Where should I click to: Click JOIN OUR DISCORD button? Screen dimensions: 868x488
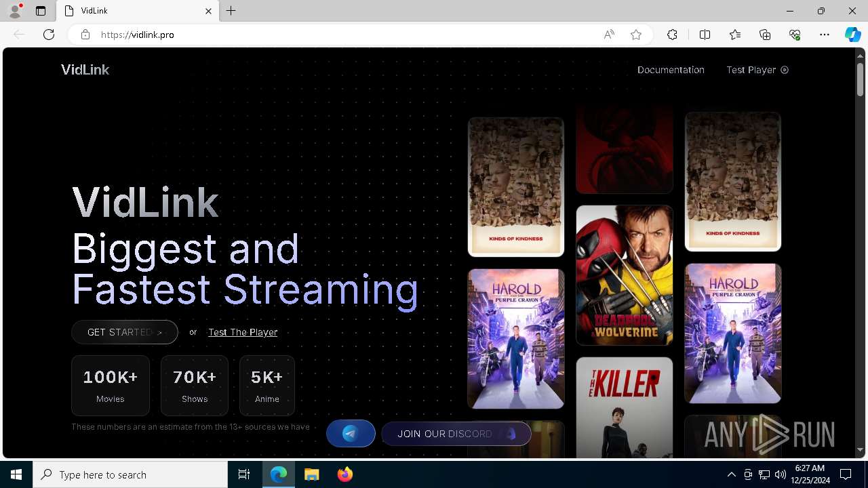click(457, 434)
